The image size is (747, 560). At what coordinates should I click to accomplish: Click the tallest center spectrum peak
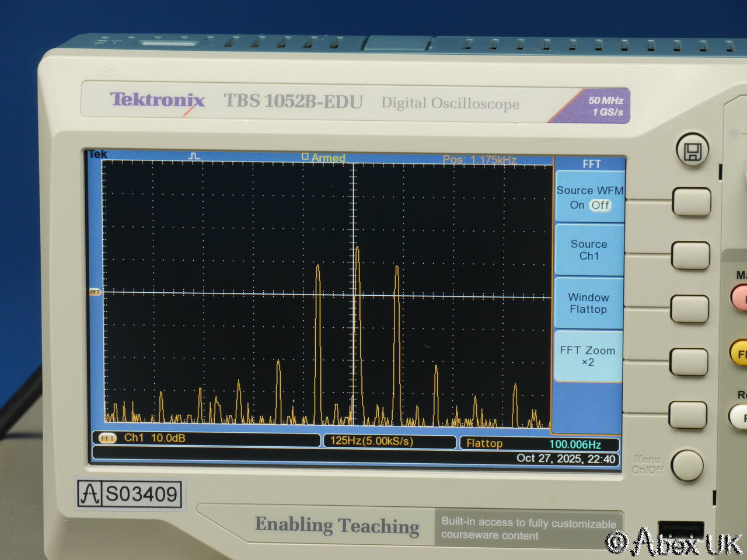tap(357, 251)
